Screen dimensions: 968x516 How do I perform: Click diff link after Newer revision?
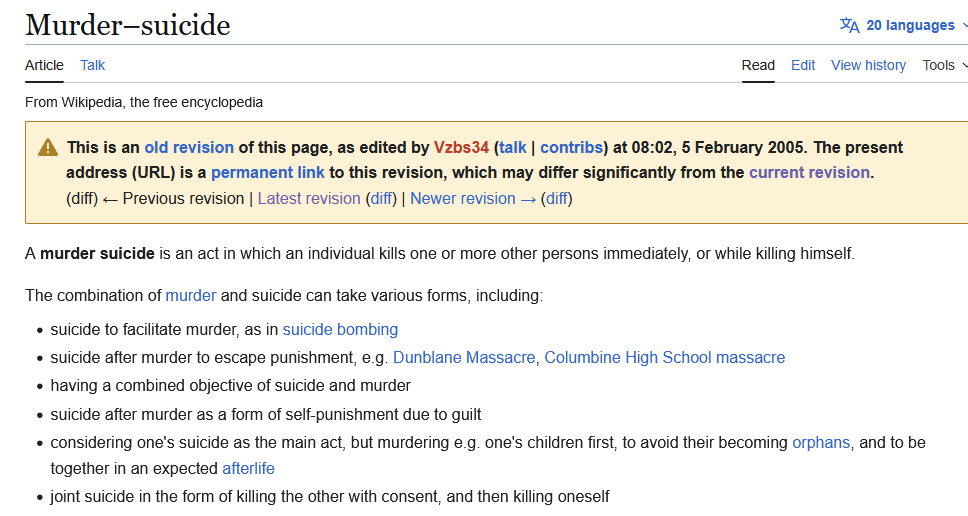(557, 199)
